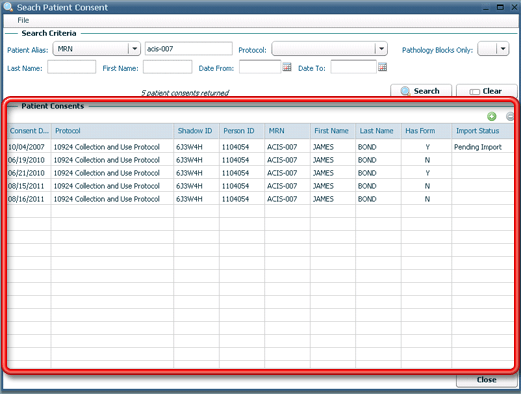The width and height of the screenshot is (521, 394).
Task: Click the Clear button
Action: pyautogui.click(x=486, y=91)
